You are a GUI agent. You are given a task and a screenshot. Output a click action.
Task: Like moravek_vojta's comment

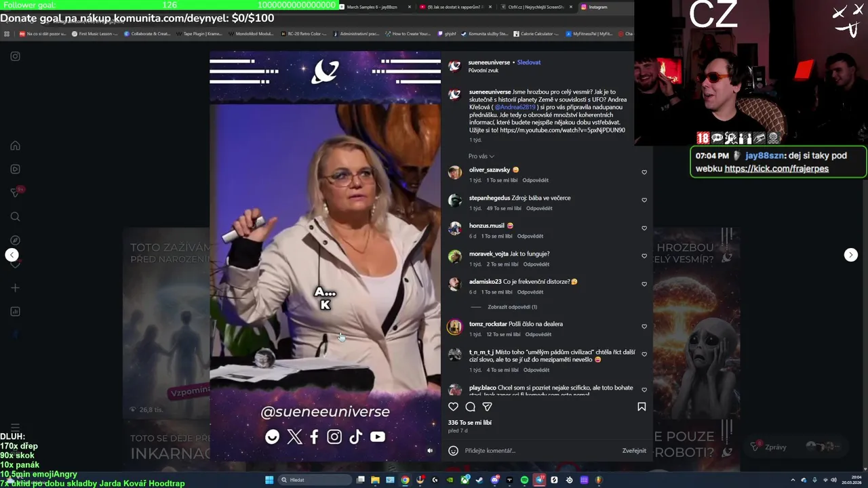(x=644, y=256)
